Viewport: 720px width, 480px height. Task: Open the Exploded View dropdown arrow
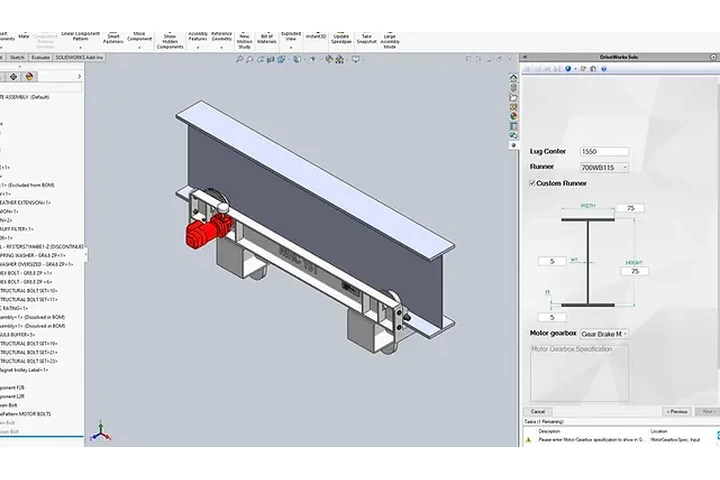[291, 48]
